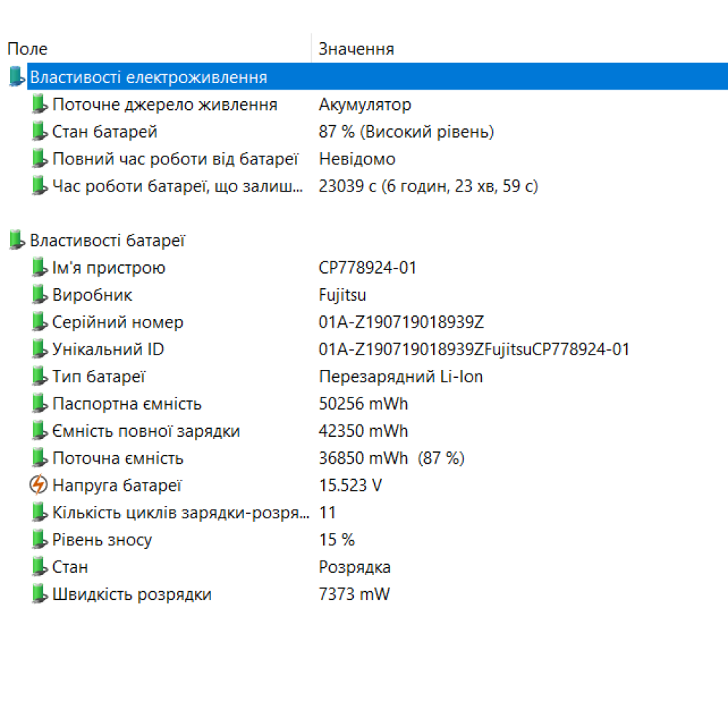Click battery icon beside Властивості батареї
The image size is (728, 728).
click(17, 240)
